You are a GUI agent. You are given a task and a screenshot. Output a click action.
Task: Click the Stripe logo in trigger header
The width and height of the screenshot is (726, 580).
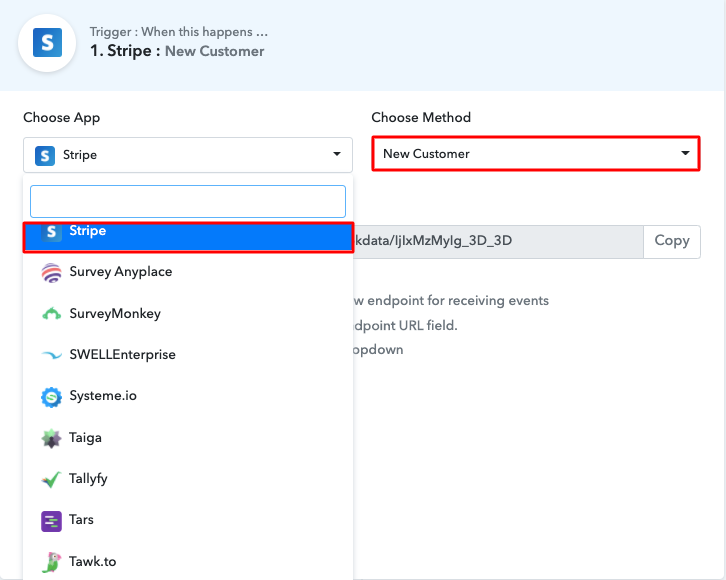[47, 42]
